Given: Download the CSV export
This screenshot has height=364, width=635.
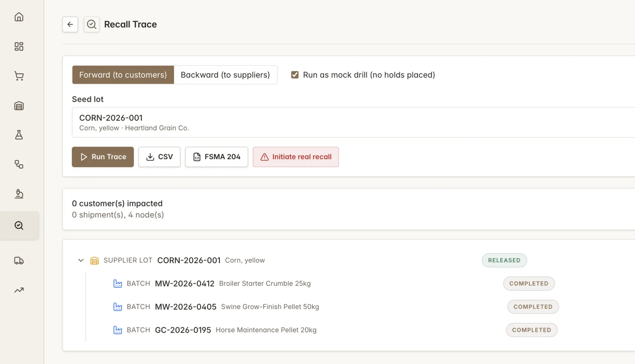Looking at the screenshot, I should (x=159, y=157).
